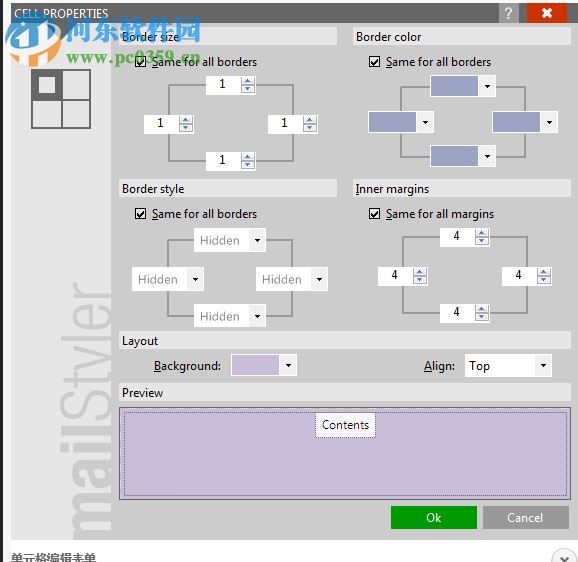Open the Background color dropdown arrow

[288, 365]
